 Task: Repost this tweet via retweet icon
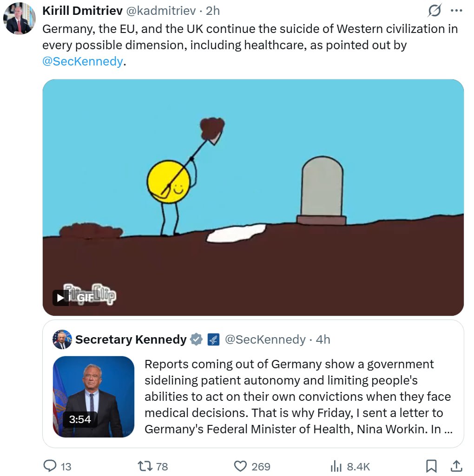tap(145, 465)
